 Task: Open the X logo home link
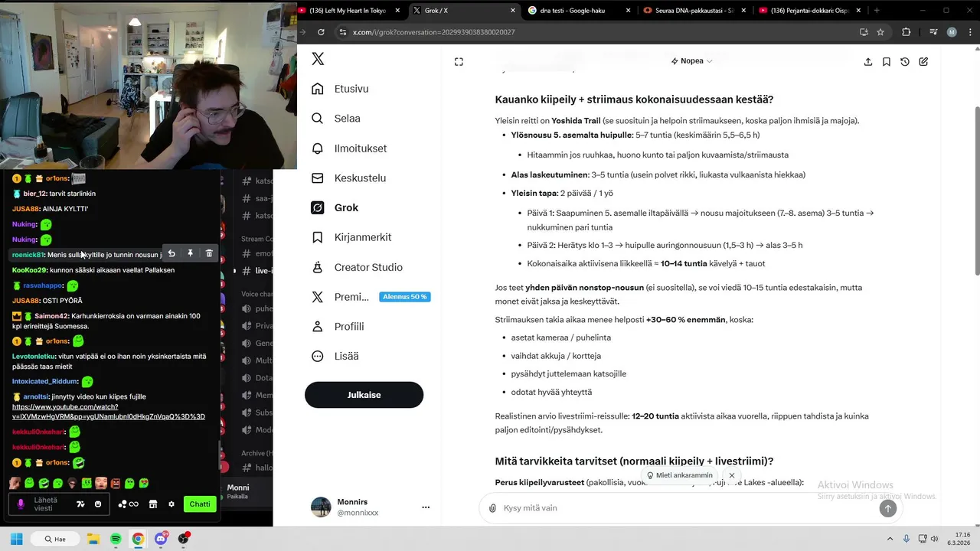[318, 59]
